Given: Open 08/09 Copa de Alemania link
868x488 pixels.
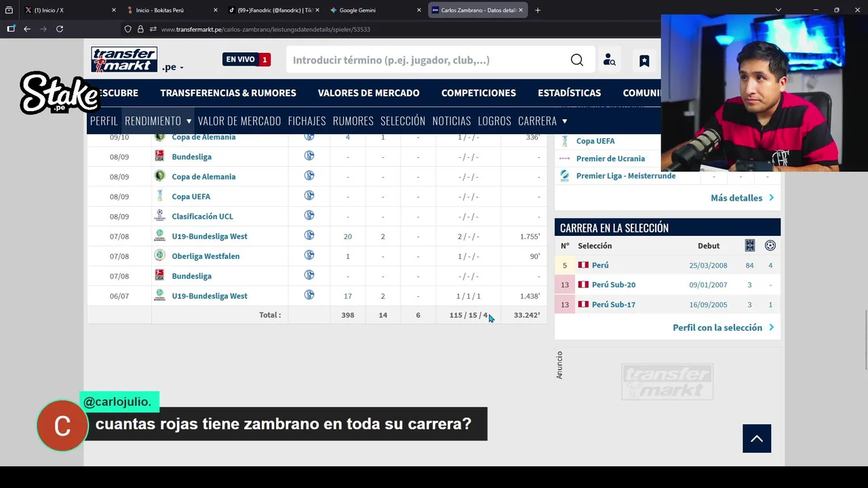Looking at the screenshot, I should point(203,176).
